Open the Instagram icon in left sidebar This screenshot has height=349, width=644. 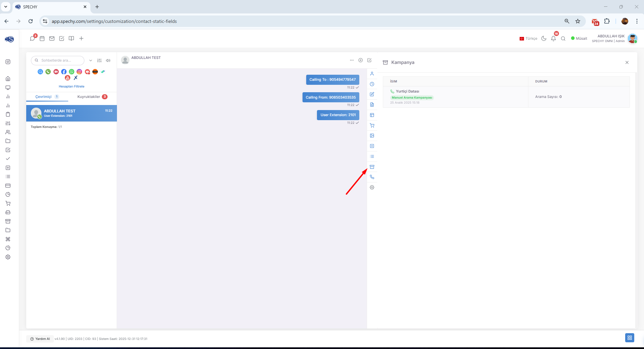pos(8,62)
